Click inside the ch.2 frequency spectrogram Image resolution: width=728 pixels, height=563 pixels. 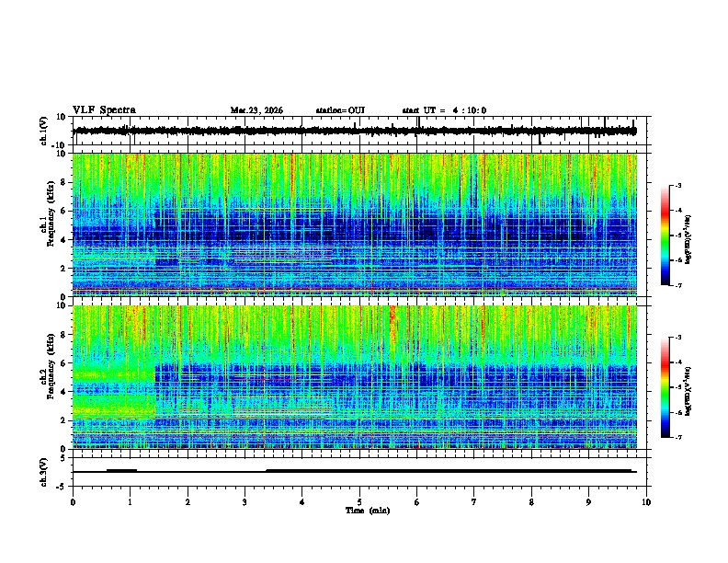tap(355, 377)
